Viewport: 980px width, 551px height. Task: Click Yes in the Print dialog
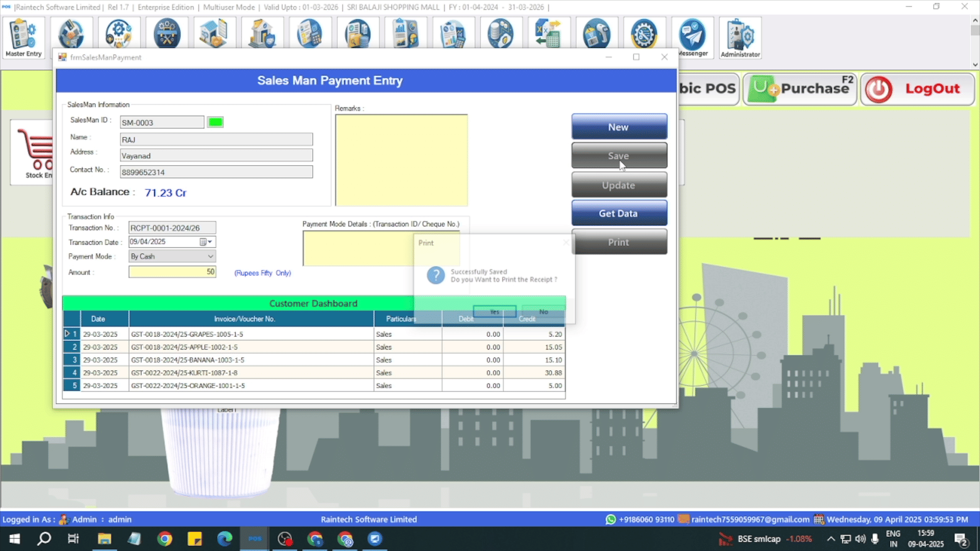494,312
